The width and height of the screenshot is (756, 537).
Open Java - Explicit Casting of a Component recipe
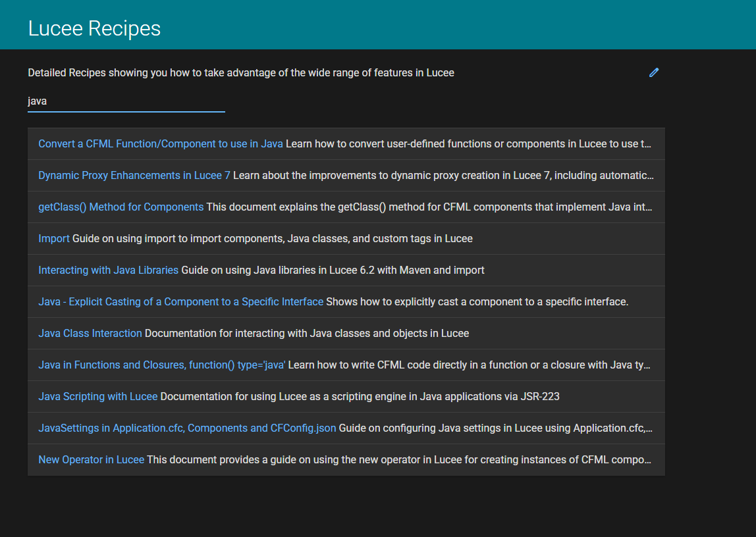coord(180,301)
